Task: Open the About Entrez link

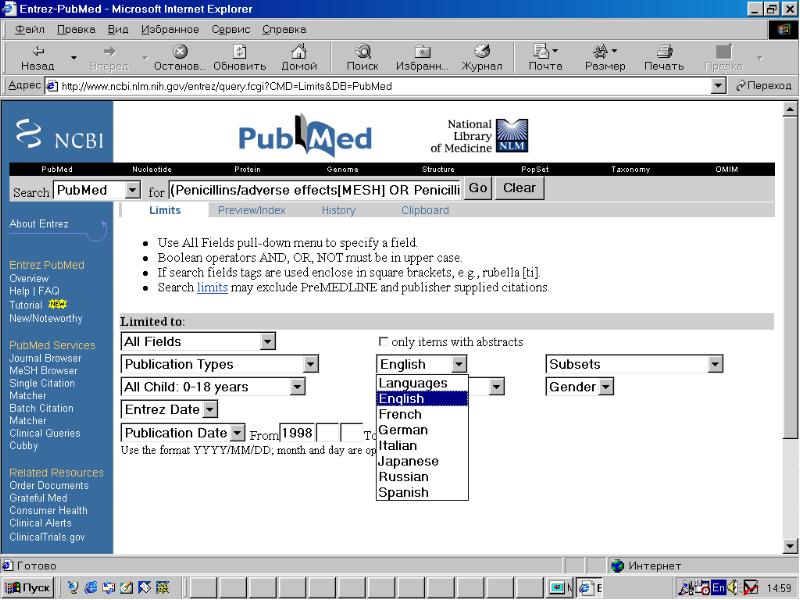Action: tap(38, 224)
